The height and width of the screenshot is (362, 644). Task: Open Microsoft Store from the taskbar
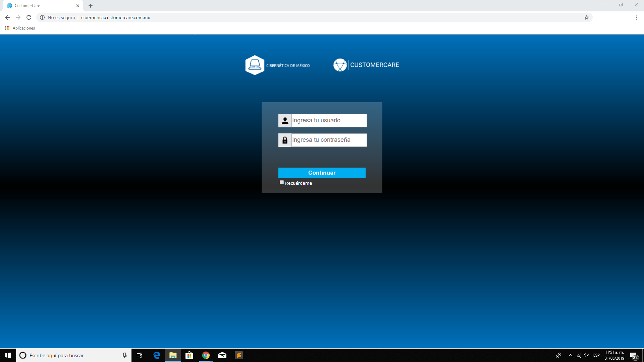coord(190,355)
